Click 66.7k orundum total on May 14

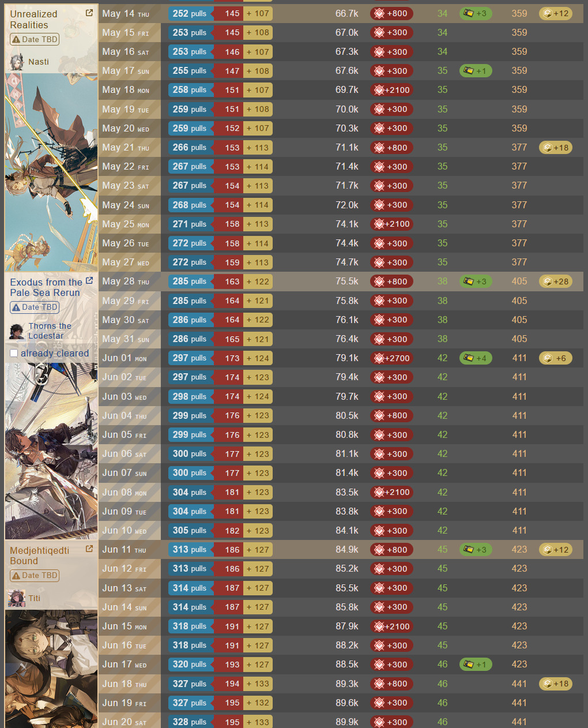(x=347, y=13)
